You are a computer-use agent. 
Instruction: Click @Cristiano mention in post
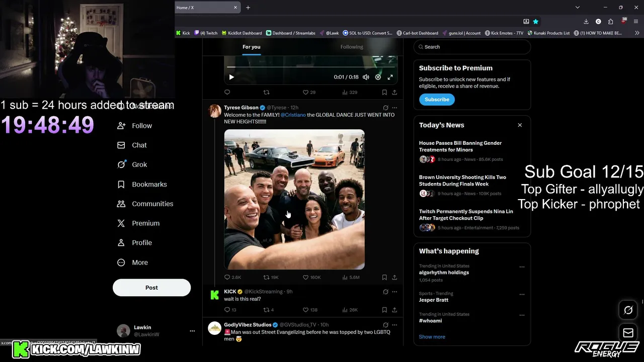(x=293, y=115)
